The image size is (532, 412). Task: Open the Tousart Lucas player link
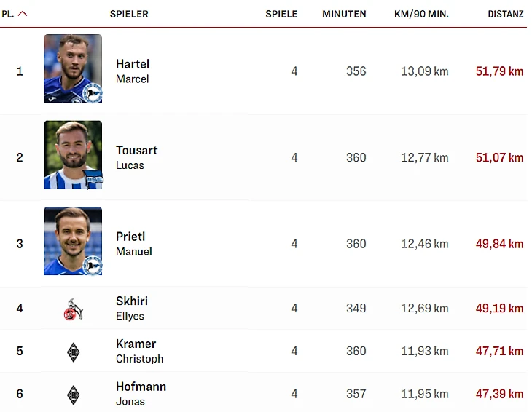click(x=136, y=157)
